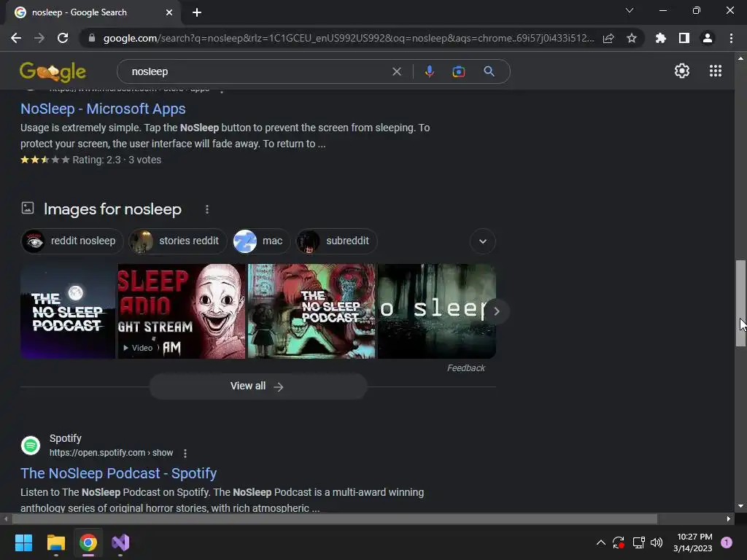Open colorful No Sleep Podcast thumbnail
Image resolution: width=747 pixels, height=560 pixels.
(311, 311)
